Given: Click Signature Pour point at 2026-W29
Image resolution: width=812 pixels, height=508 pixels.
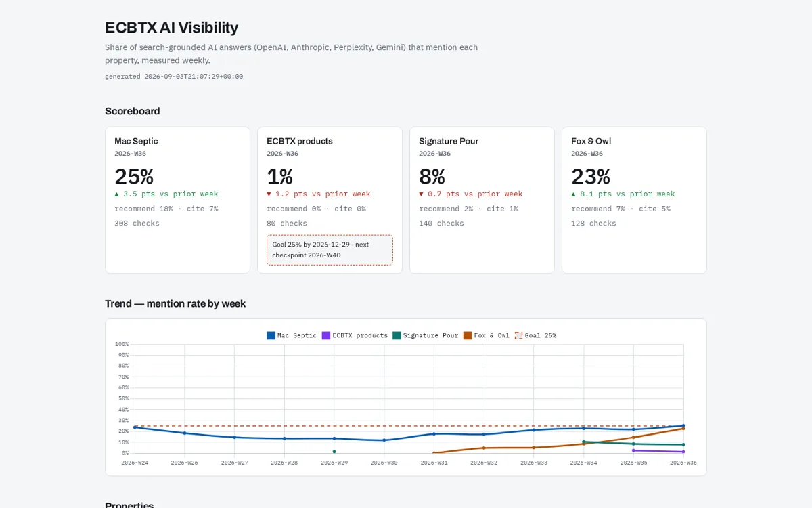Looking at the screenshot, I should click(334, 452).
